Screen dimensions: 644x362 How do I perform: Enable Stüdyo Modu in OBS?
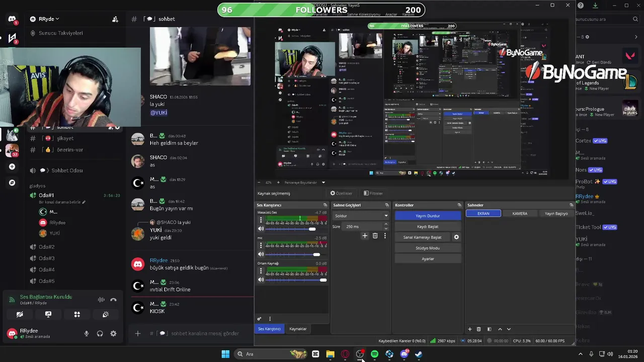point(428,248)
